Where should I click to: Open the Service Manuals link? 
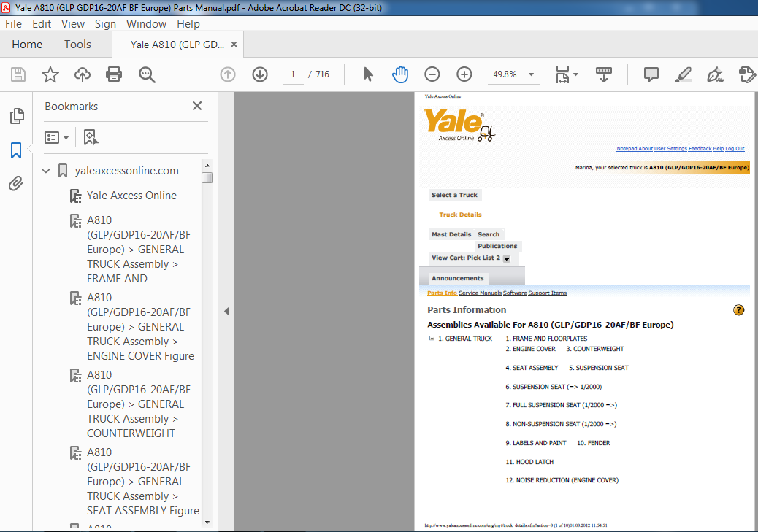pyautogui.click(x=480, y=293)
